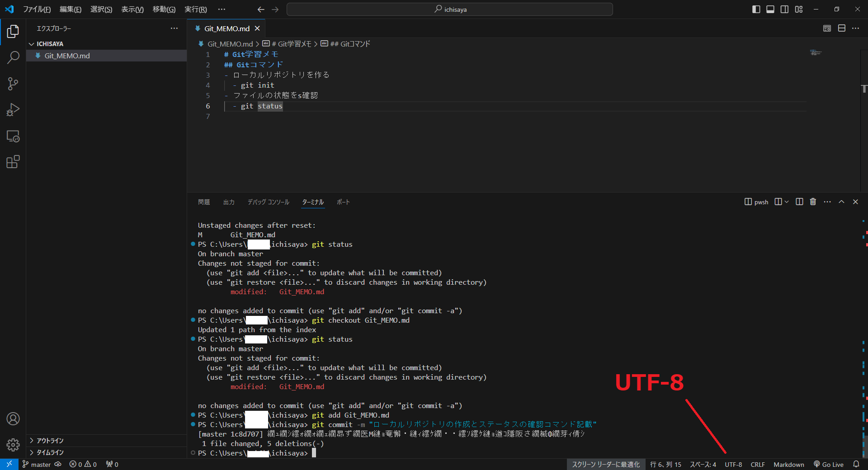The image size is (868, 470).
Task: Expand the アウトライン section
Action: pyautogui.click(x=50, y=440)
